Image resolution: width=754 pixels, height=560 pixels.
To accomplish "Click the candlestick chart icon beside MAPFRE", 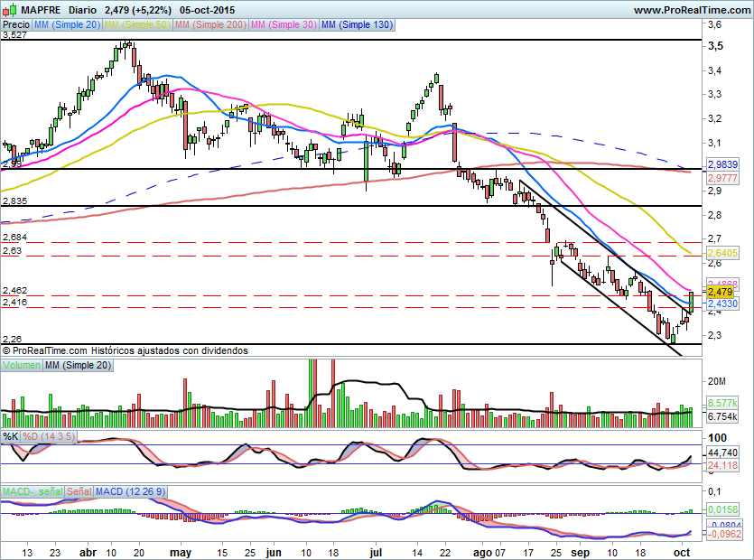I will click(10, 10).
